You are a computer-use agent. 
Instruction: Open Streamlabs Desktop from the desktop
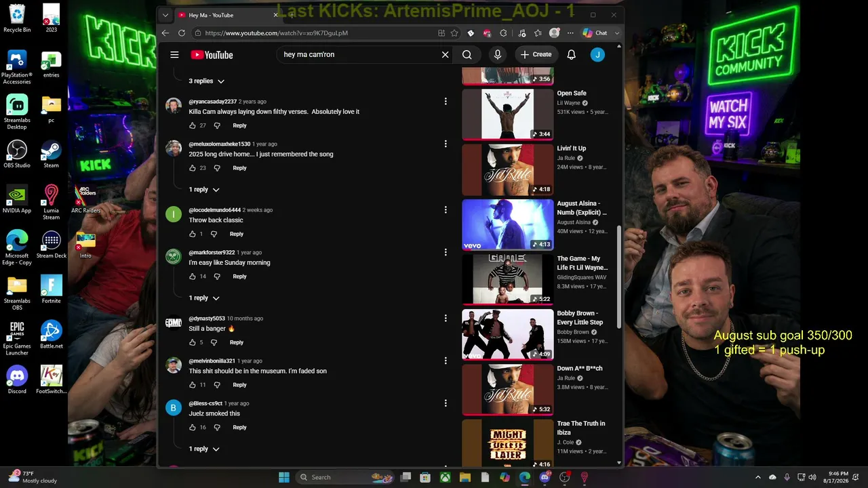pyautogui.click(x=17, y=112)
